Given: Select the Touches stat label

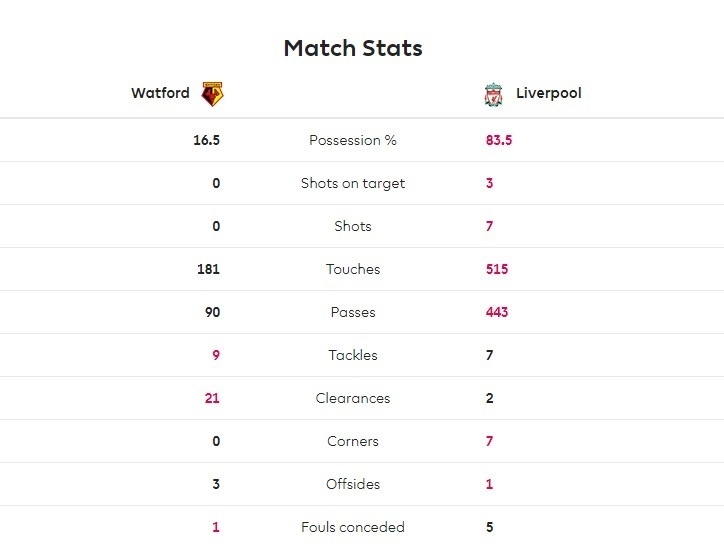Looking at the screenshot, I should coord(353,269).
